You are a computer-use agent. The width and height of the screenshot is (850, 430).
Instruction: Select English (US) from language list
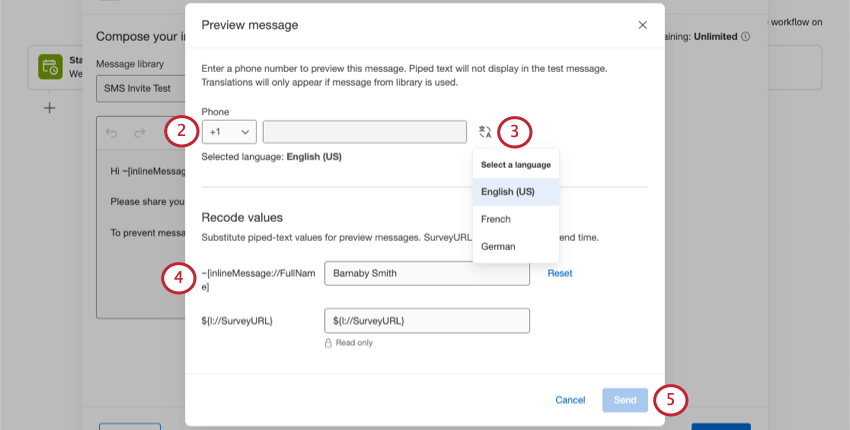coord(516,192)
